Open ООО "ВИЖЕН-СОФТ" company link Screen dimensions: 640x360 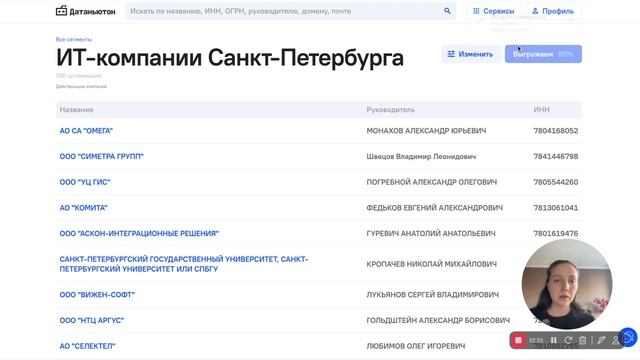pyautogui.click(x=97, y=295)
